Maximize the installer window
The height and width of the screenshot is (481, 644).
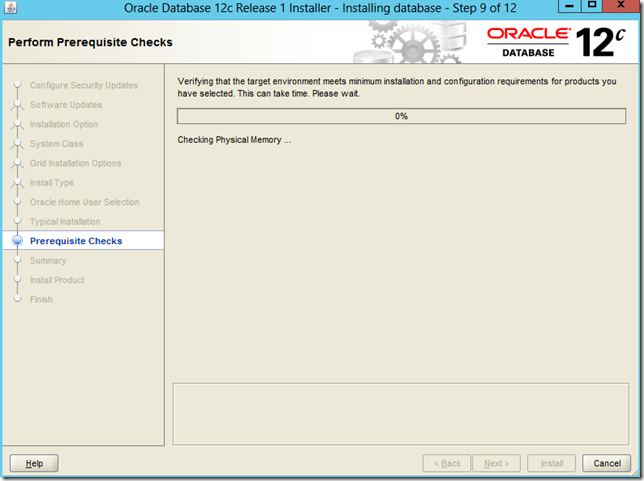[592, 6]
